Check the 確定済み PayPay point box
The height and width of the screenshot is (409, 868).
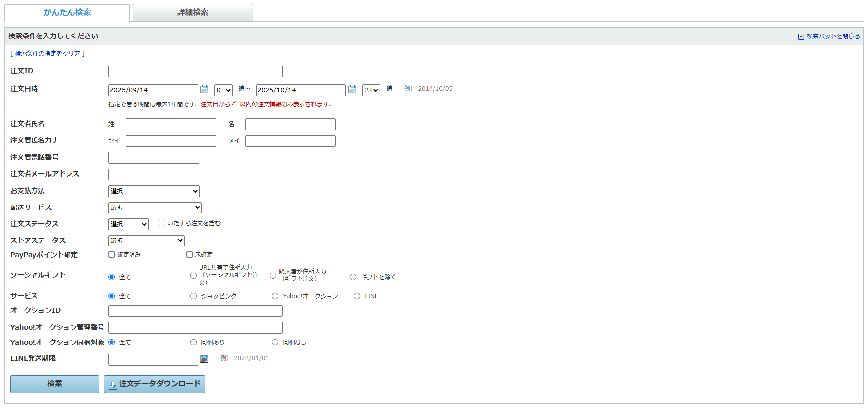(x=112, y=255)
